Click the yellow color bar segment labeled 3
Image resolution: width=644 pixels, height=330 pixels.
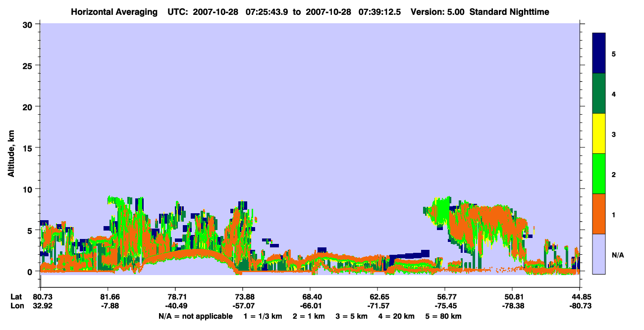pos(599,134)
